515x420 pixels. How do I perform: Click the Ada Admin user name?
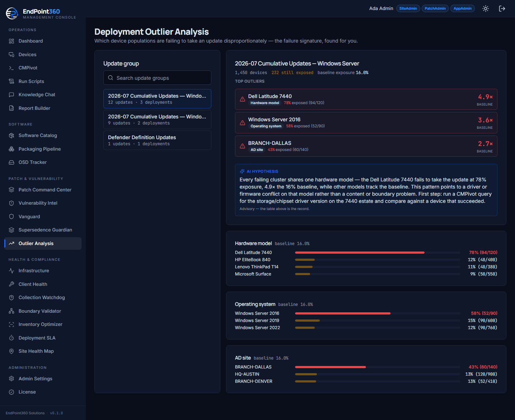coord(381,9)
